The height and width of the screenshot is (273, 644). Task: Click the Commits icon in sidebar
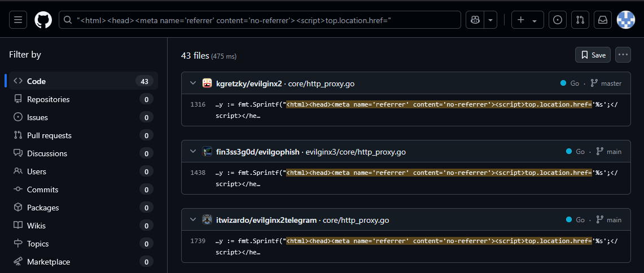[17, 190]
